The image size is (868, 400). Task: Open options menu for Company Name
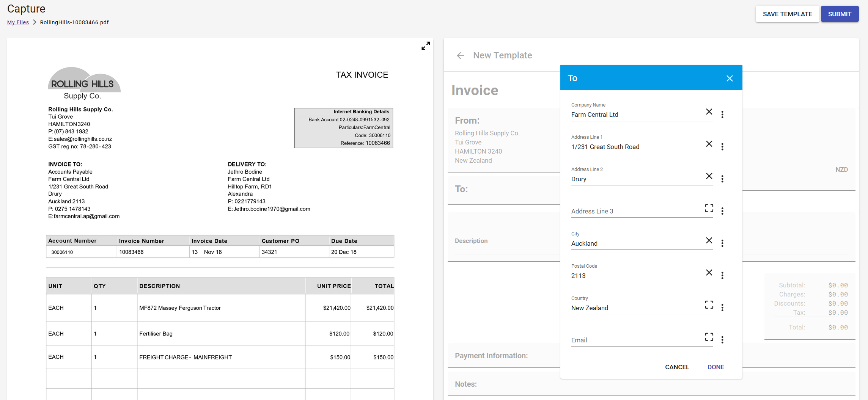pos(722,115)
